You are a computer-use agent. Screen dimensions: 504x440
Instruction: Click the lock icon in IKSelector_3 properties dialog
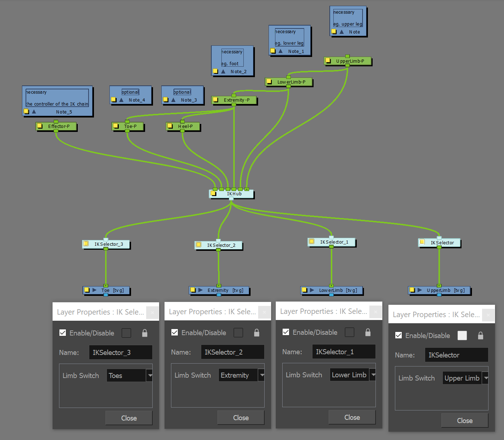144,333
